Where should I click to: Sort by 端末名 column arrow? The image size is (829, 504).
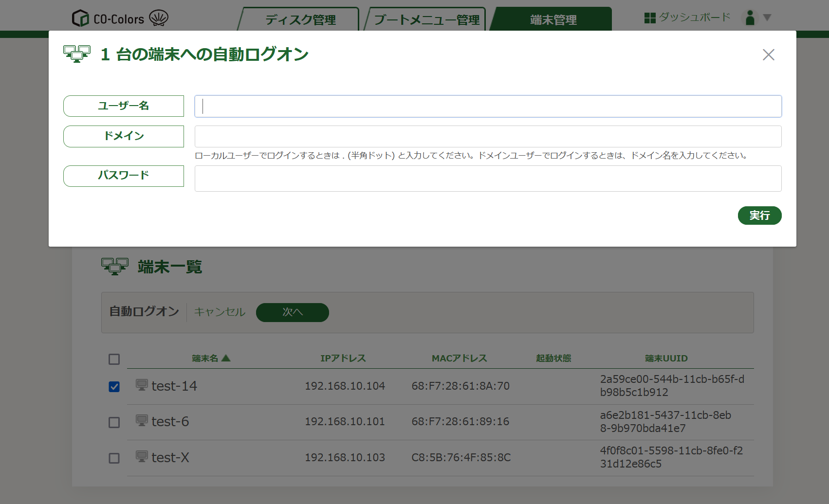226,358
